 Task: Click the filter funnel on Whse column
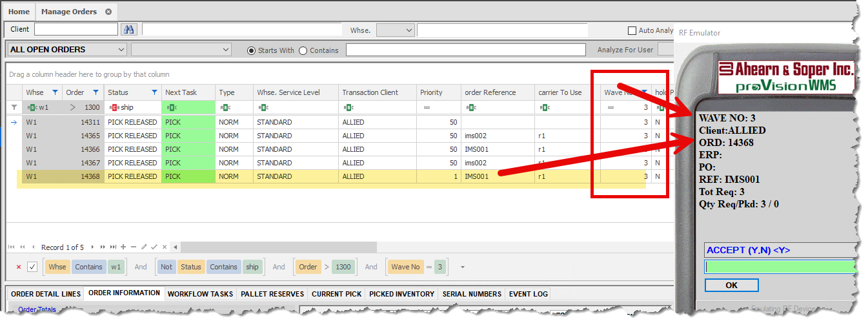(55, 92)
